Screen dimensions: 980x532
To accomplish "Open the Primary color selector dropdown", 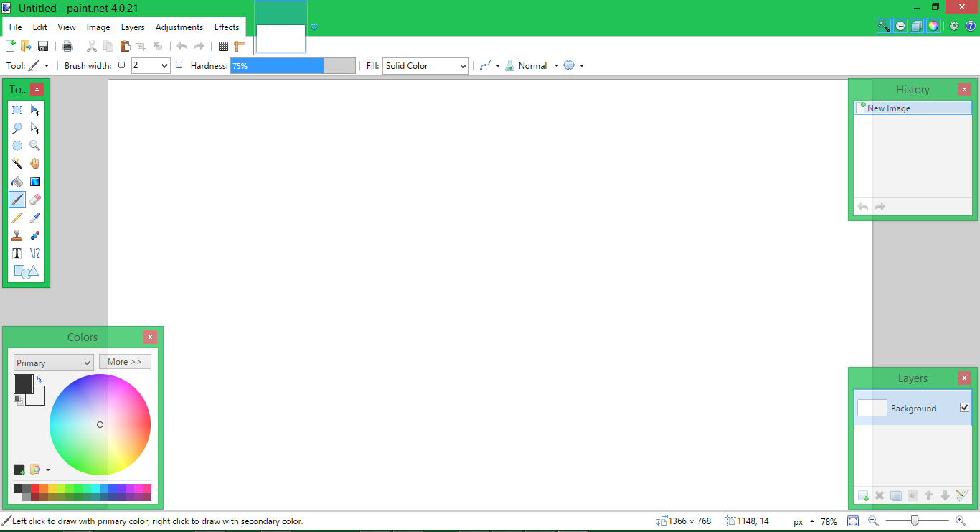I will coord(53,363).
